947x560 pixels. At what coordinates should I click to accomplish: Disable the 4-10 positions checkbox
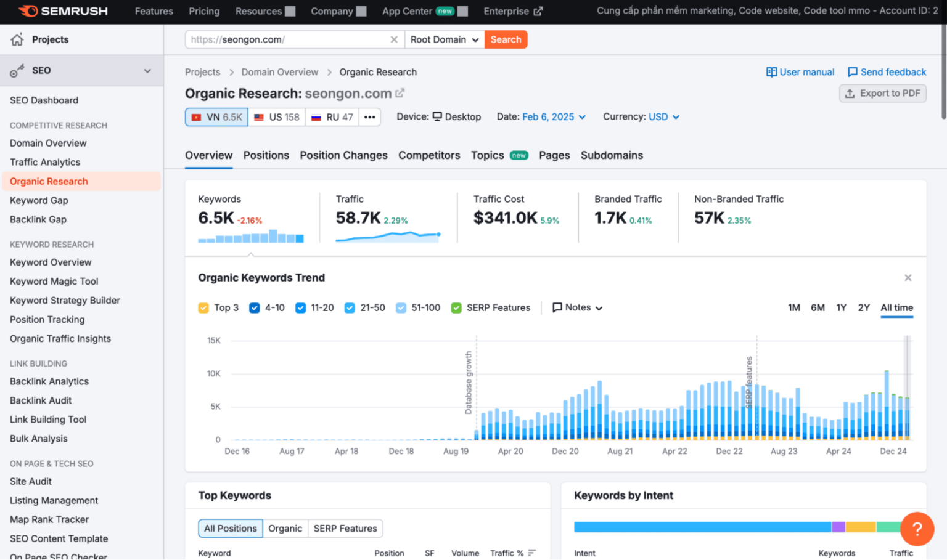point(254,307)
